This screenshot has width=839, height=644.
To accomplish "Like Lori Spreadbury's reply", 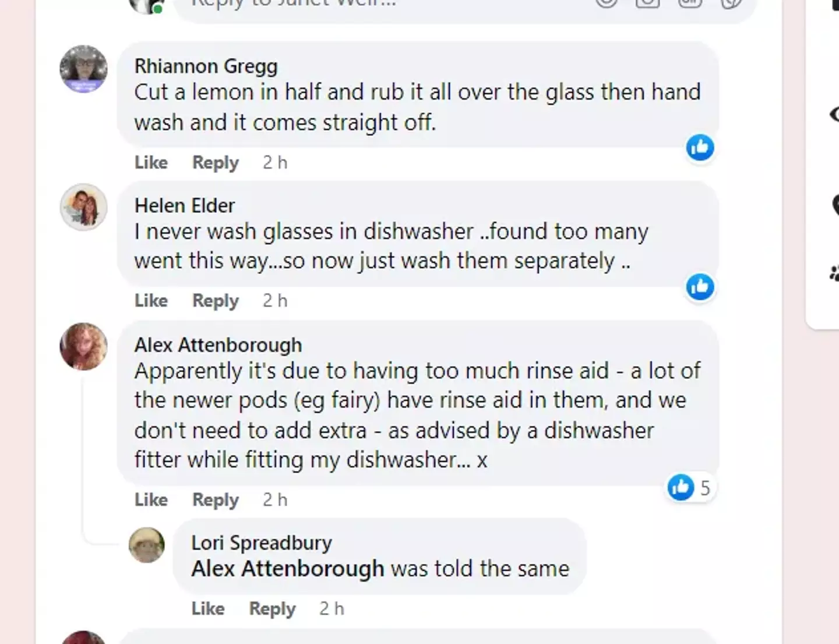I will tap(207, 608).
